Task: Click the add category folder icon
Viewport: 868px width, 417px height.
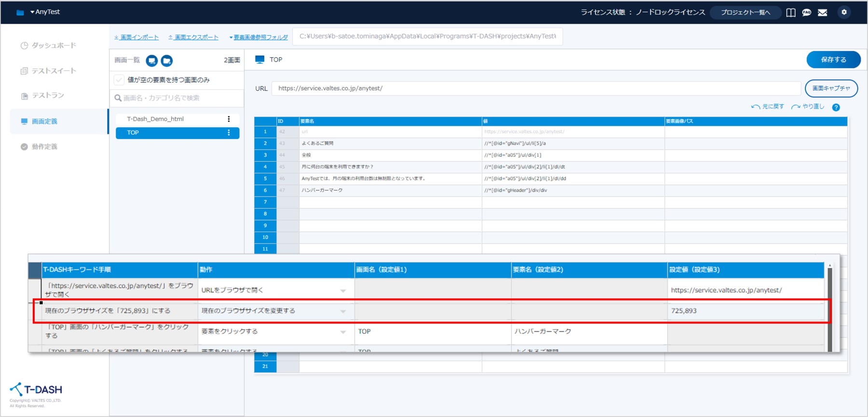Action: pyautogui.click(x=167, y=60)
